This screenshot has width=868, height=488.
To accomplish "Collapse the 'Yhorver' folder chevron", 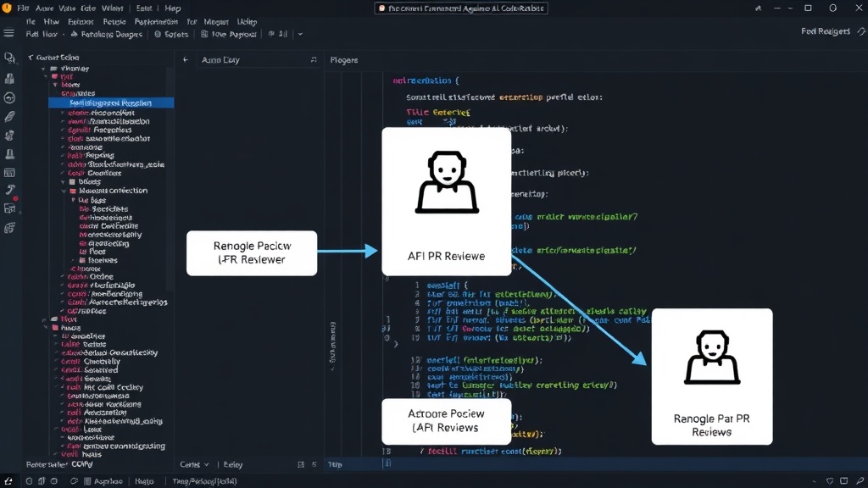I will (44, 69).
